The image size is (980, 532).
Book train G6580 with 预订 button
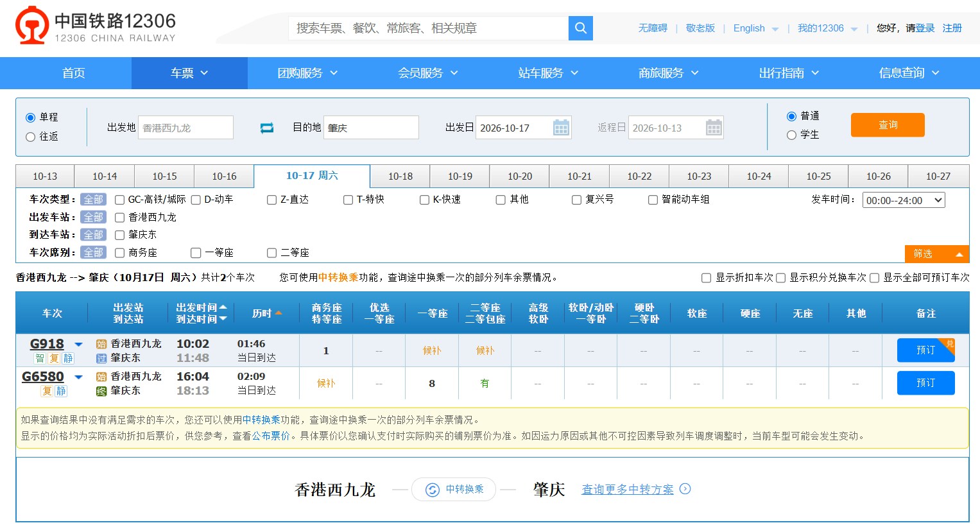(925, 383)
